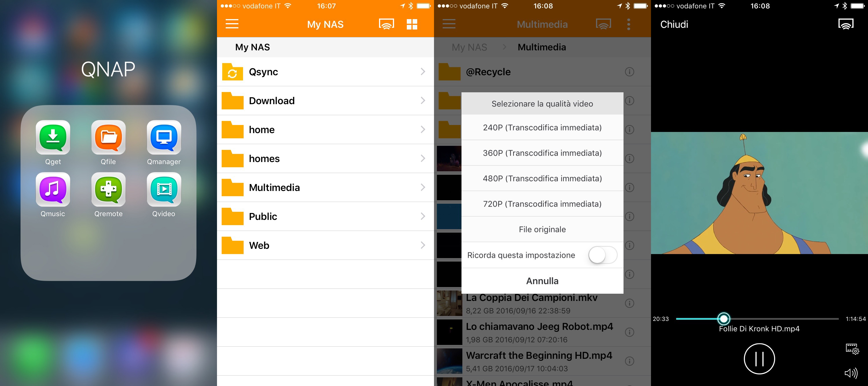Open the Qremote app
Image resolution: width=868 pixels, height=386 pixels.
108,190
